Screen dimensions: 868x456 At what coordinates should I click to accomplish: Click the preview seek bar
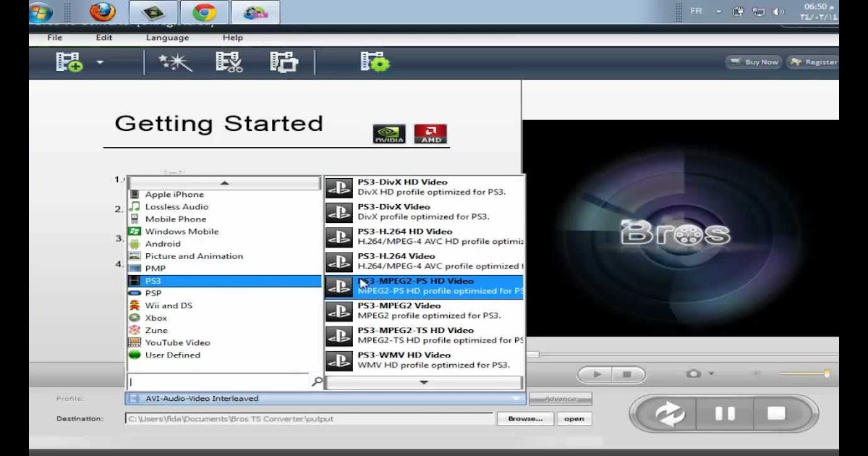click(x=682, y=355)
